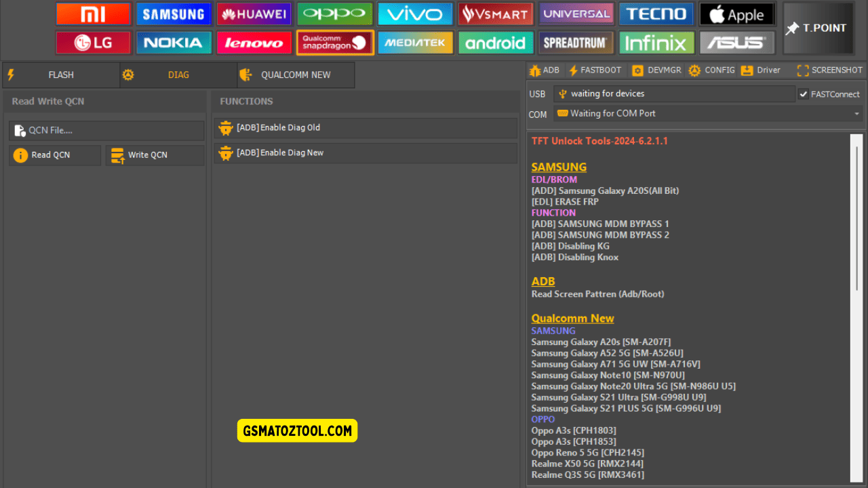Viewport: 868px width, 488px height.
Task: Run ADB Enable Diag Old function
Action: 366,128
